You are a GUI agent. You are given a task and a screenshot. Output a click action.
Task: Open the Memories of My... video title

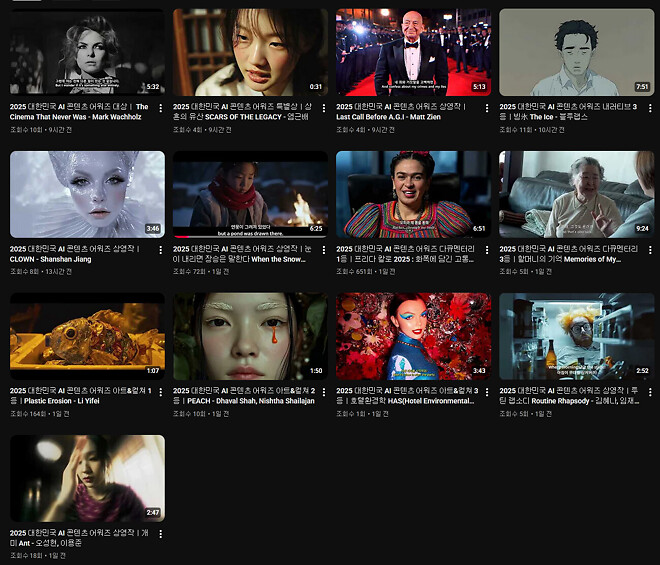(569, 254)
